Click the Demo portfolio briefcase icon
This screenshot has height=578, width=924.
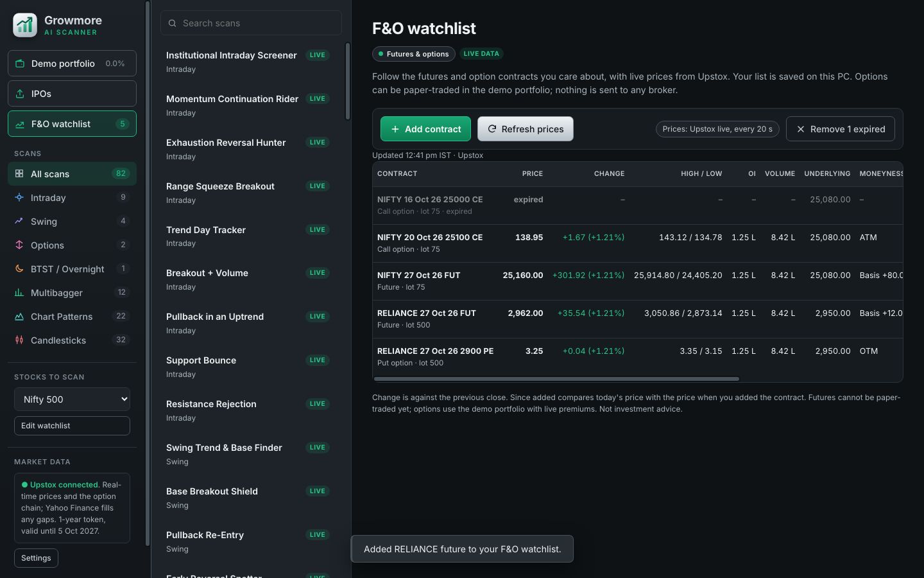[x=20, y=64]
